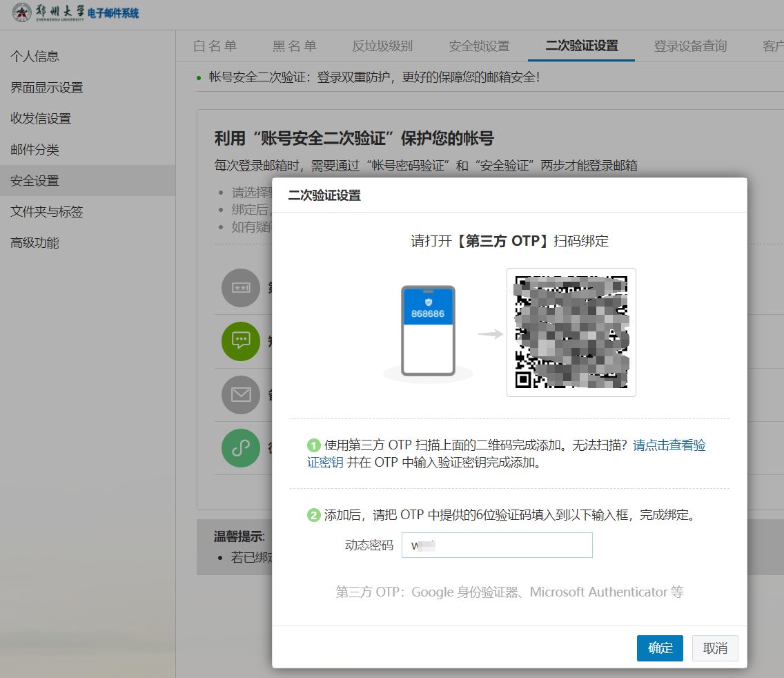Click the 第三方 OTP Google Authenticator hint text

tap(509, 592)
